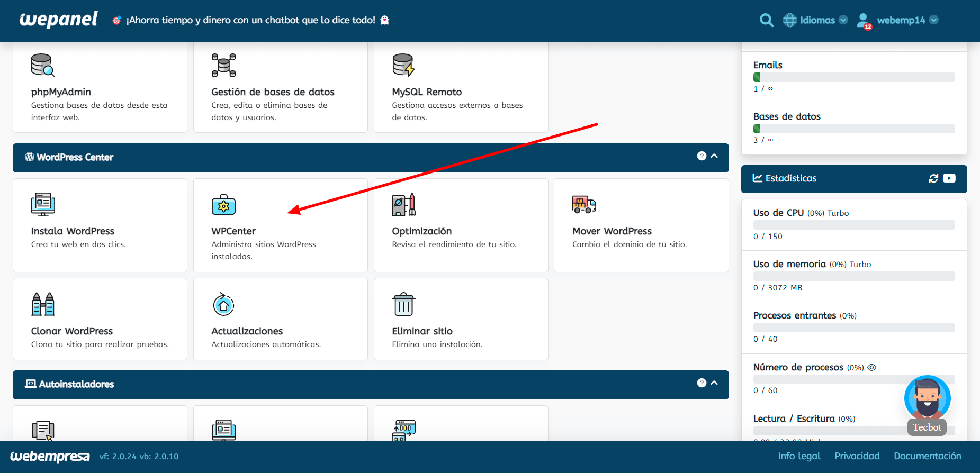Image resolution: width=980 pixels, height=473 pixels.
Task: Click the WordPress logo in section header
Action: point(30,157)
